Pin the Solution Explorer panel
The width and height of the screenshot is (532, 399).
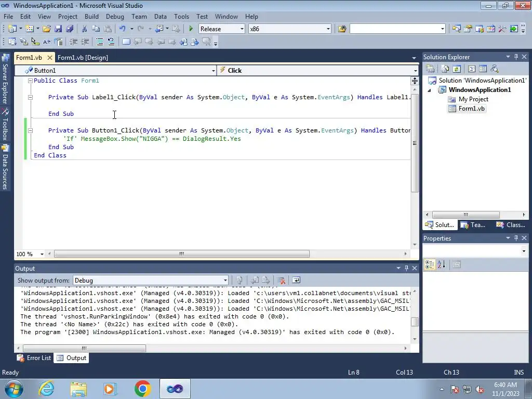pyautogui.click(x=516, y=57)
